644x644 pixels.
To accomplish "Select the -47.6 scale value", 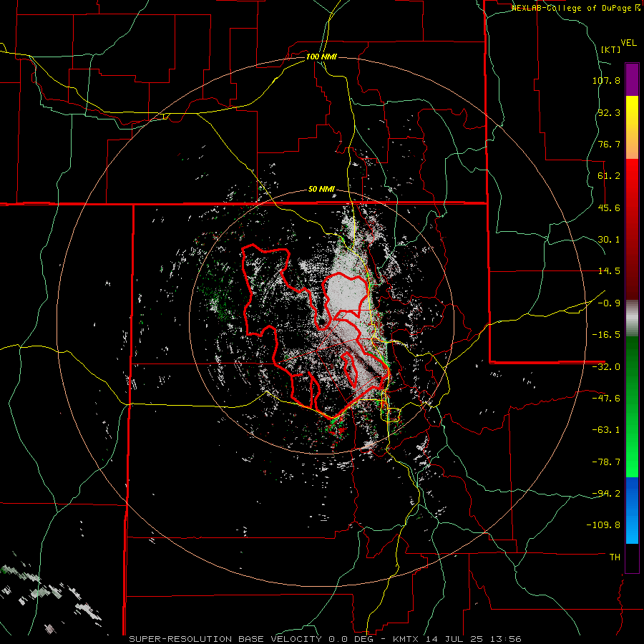I will coord(606,399).
